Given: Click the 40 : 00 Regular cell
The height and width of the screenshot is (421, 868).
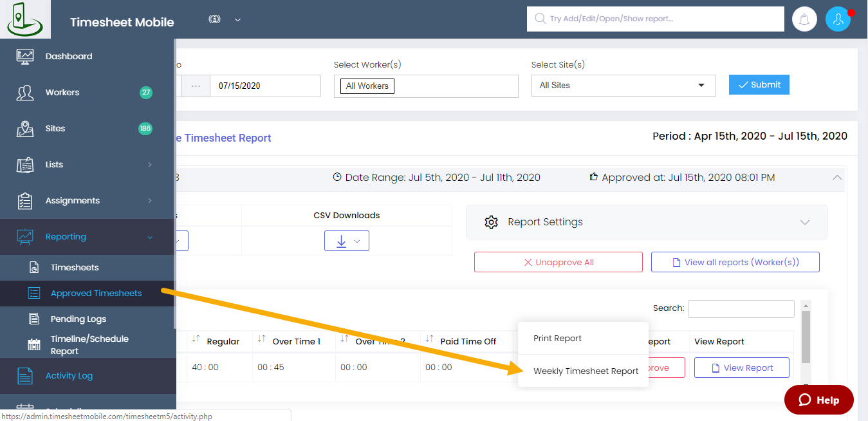Looking at the screenshot, I should click(205, 368).
